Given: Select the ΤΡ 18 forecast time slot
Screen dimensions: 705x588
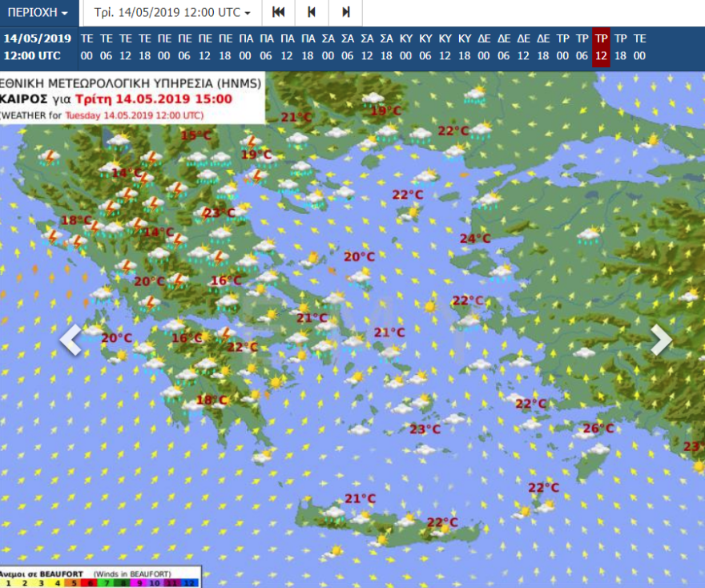Looking at the screenshot, I should 620,46.
